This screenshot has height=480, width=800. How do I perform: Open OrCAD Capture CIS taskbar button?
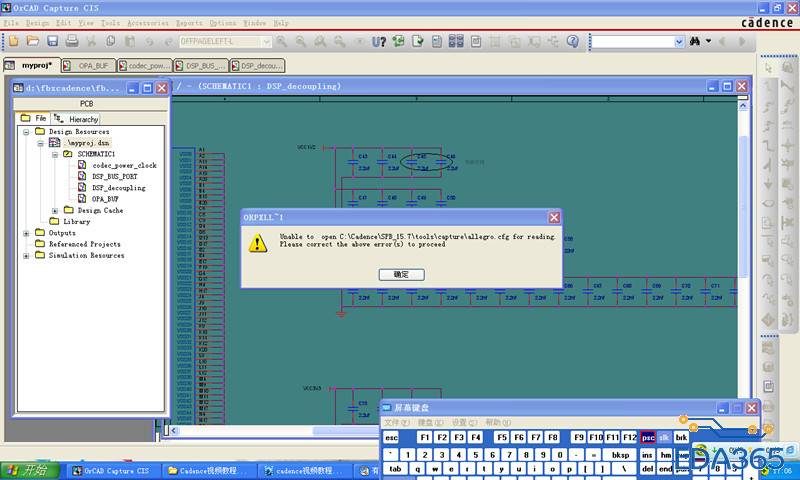click(x=111, y=470)
